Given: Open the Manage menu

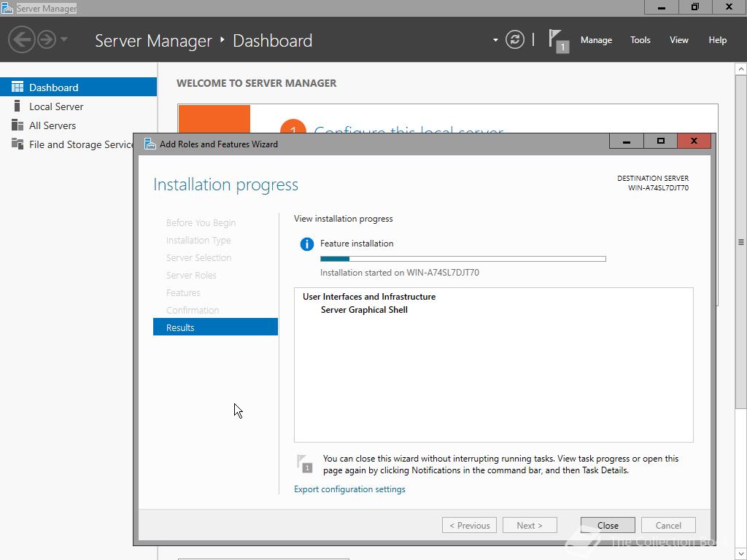Looking at the screenshot, I should pyautogui.click(x=596, y=40).
